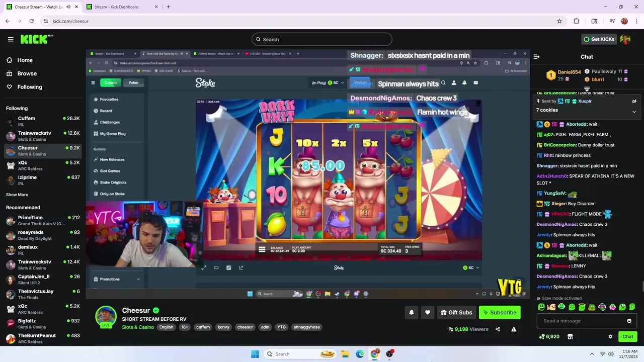Click the 'English' language tag
Screen dimensions: 644x362
click(166, 327)
